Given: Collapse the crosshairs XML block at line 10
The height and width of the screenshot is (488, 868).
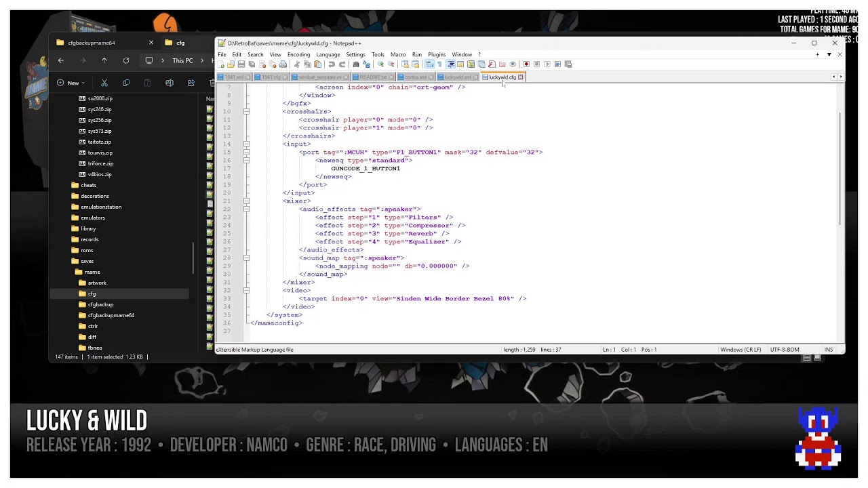Looking at the screenshot, I should (246, 112).
